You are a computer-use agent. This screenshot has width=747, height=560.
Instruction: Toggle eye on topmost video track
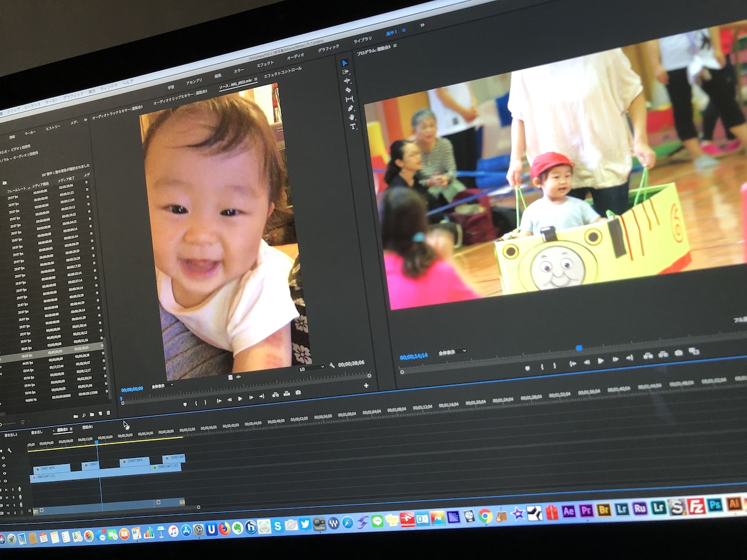(3, 458)
